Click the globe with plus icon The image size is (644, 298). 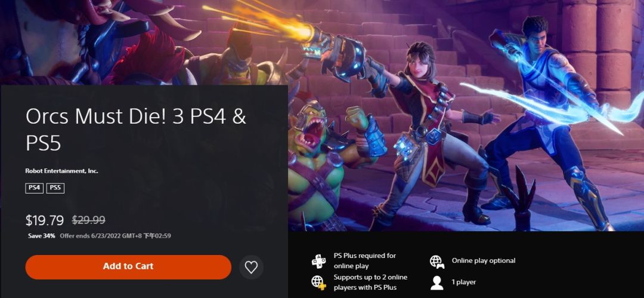pyautogui.click(x=318, y=282)
